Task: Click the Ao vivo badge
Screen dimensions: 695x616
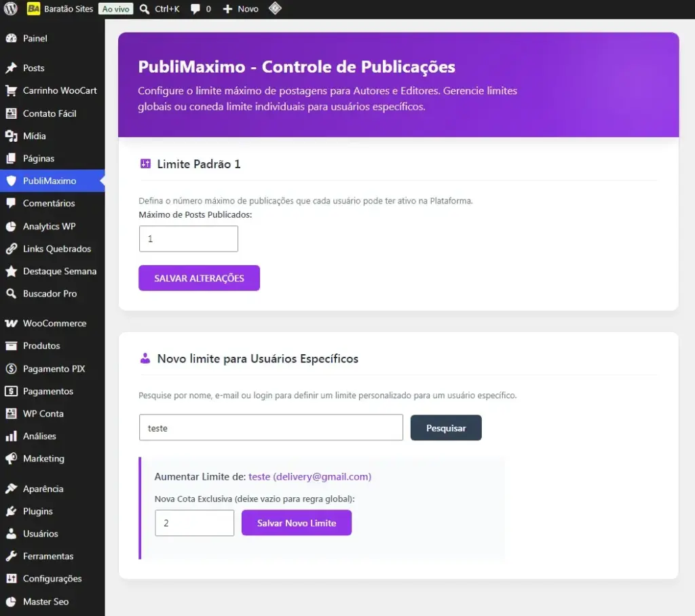Action: pos(115,9)
